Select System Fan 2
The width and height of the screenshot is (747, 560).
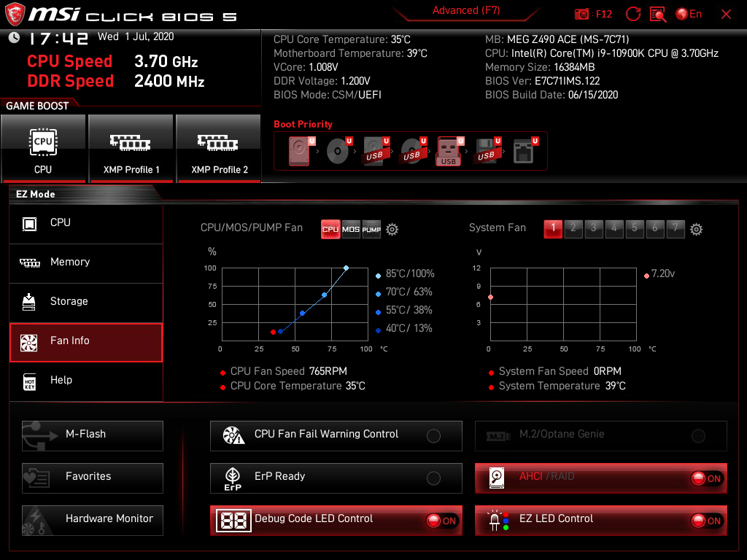pos(573,228)
